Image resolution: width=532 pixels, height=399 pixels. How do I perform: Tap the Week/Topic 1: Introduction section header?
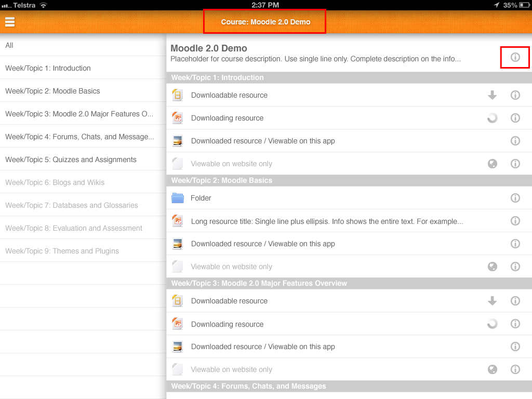tap(349, 77)
